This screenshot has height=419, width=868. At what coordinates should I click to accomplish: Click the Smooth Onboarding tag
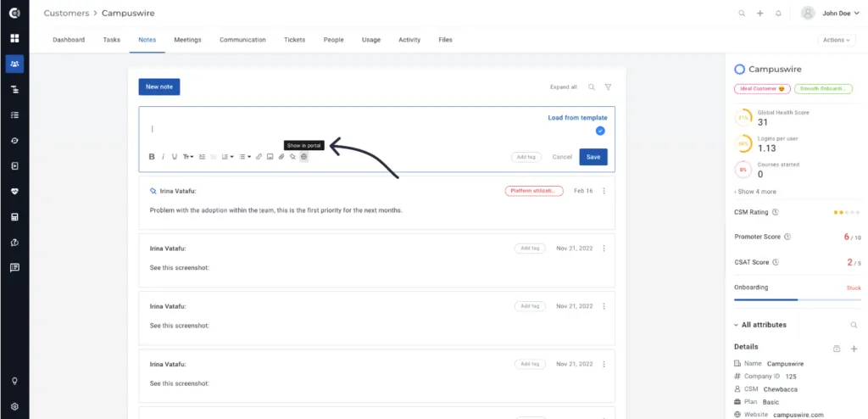(x=824, y=89)
